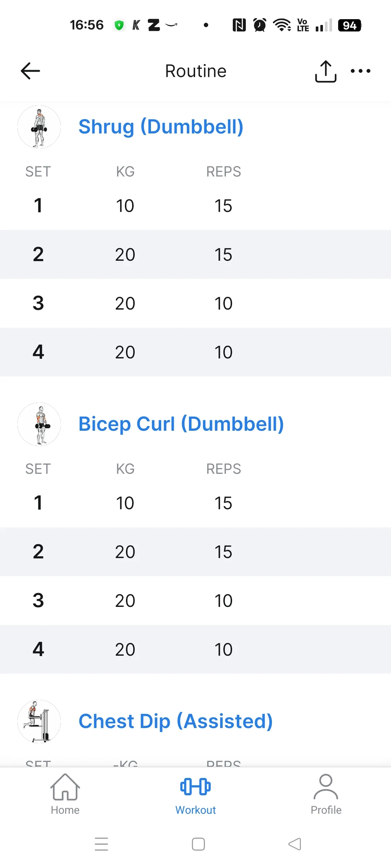Open the Chest Dip (Assisted) exercise link

tap(176, 721)
